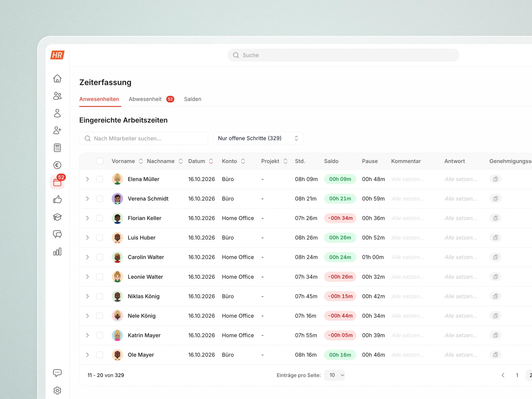Open the home icon in sidebar

pyautogui.click(x=57, y=78)
